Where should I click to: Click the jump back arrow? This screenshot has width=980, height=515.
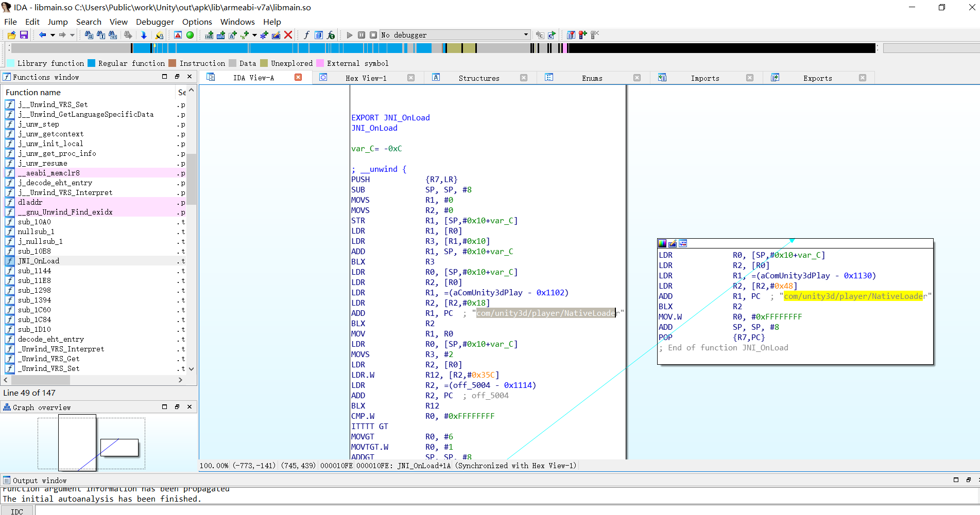pyautogui.click(x=42, y=35)
